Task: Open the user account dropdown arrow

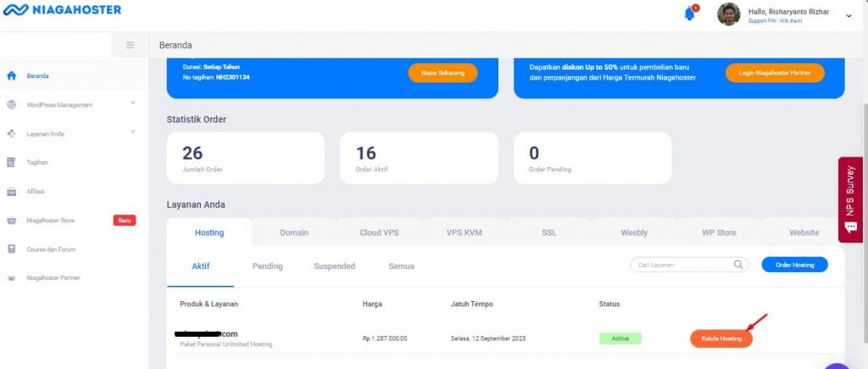Action: (849, 16)
